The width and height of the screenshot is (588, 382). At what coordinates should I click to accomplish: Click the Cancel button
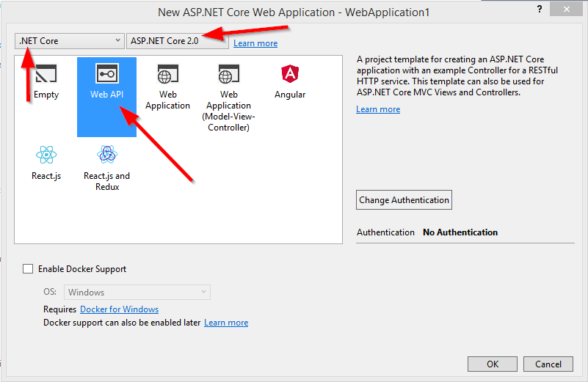click(548, 364)
